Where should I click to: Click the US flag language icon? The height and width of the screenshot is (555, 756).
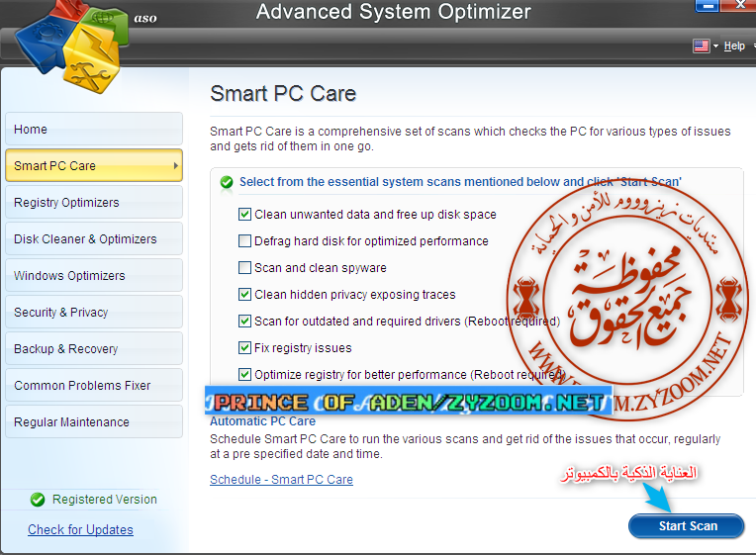pos(701,46)
